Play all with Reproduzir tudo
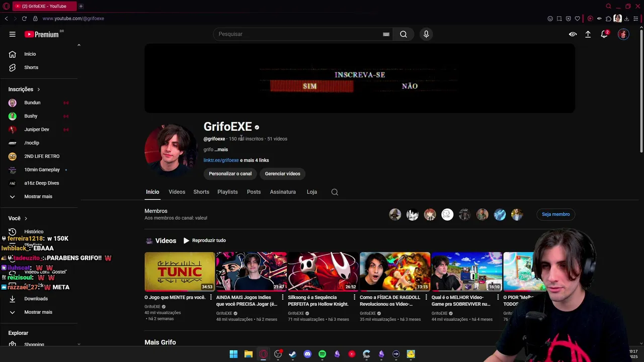Image resolution: width=644 pixels, height=362 pixels. point(204,241)
